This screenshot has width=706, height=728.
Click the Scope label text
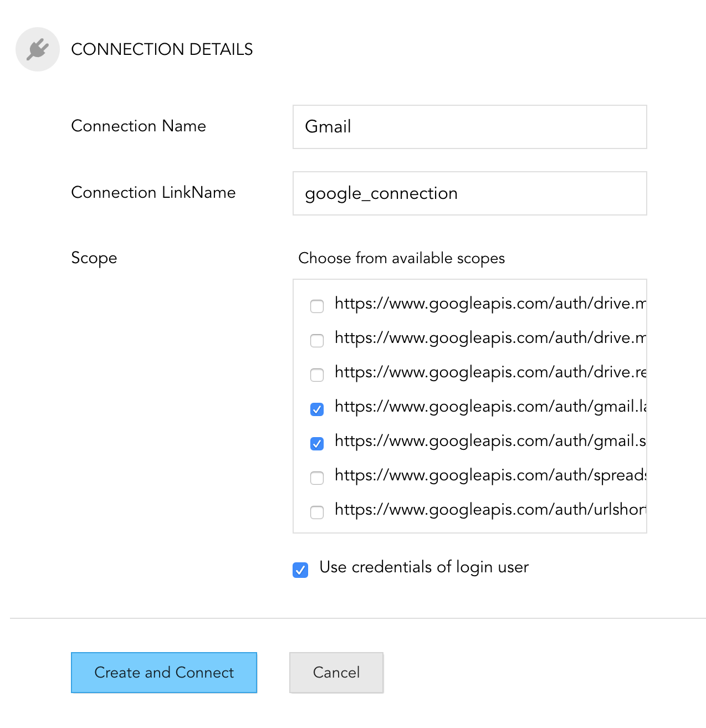pyautogui.click(x=94, y=258)
